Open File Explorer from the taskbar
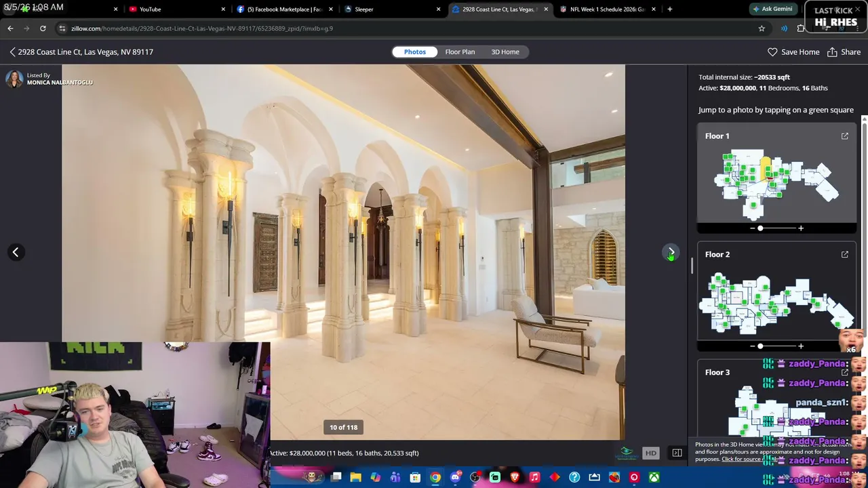The width and height of the screenshot is (868, 488). (355, 477)
